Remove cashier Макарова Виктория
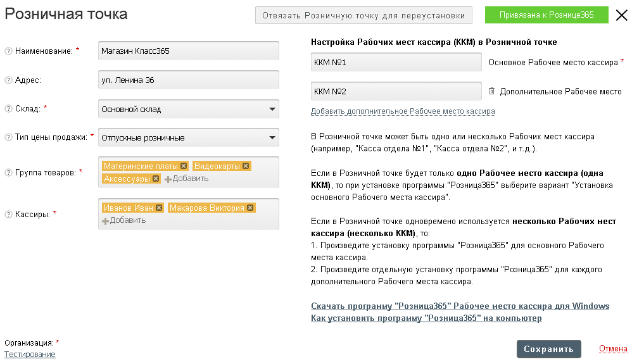This screenshot has height=364, width=632. pos(250,208)
